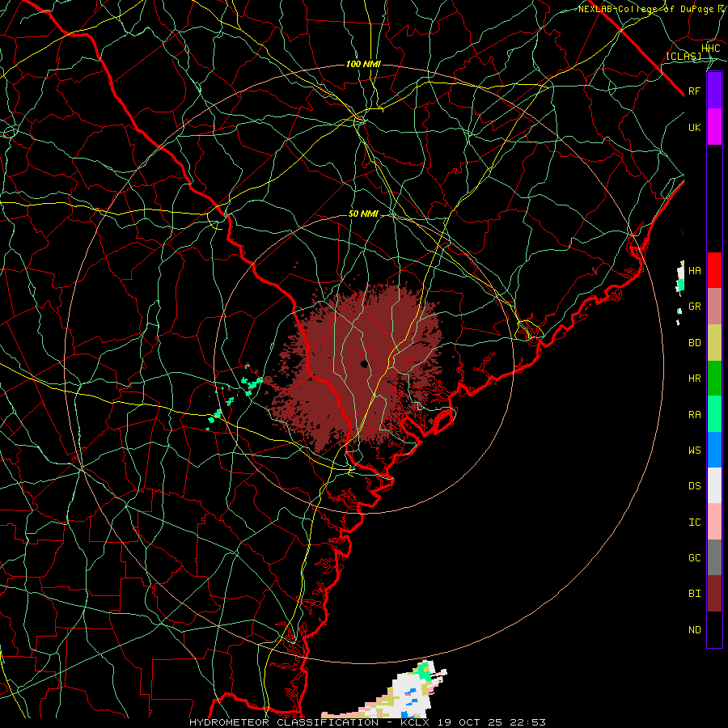Click the "[CLAS]" text near the legend
728x728 pixels.
[x=684, y=56]
